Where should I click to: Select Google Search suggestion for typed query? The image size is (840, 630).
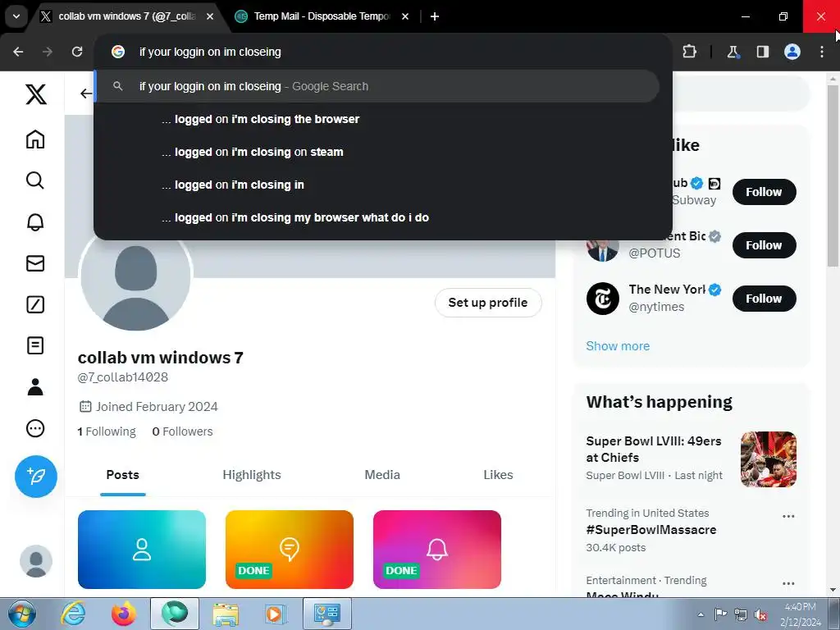377,86
